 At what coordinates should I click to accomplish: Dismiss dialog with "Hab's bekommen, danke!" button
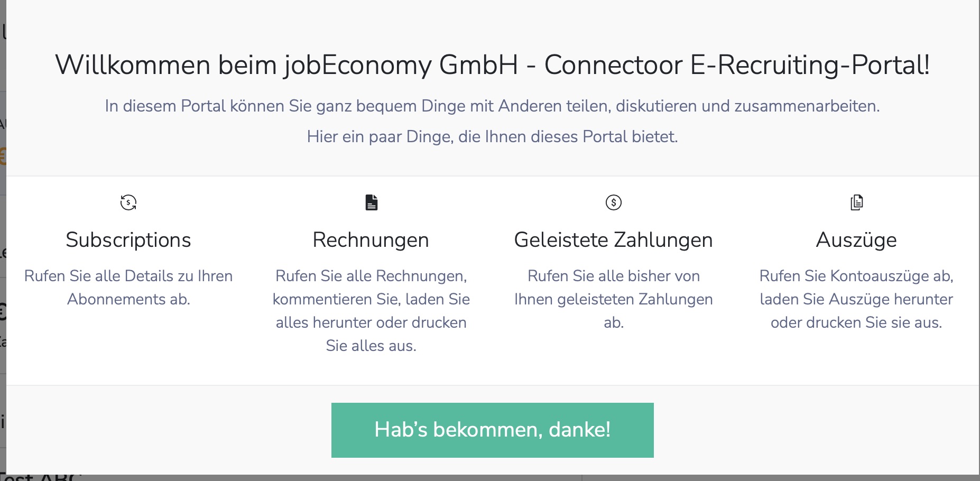[x=493, y=430]
